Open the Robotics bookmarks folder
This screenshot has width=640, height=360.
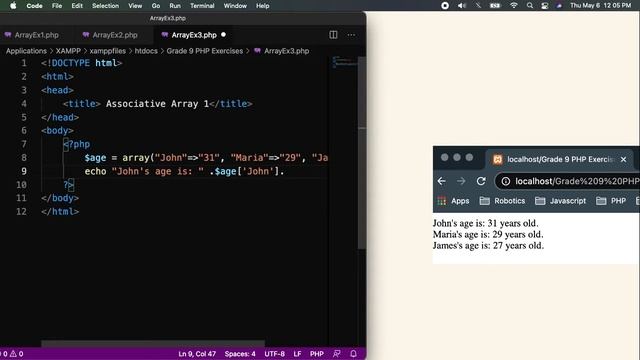point(502,201)
